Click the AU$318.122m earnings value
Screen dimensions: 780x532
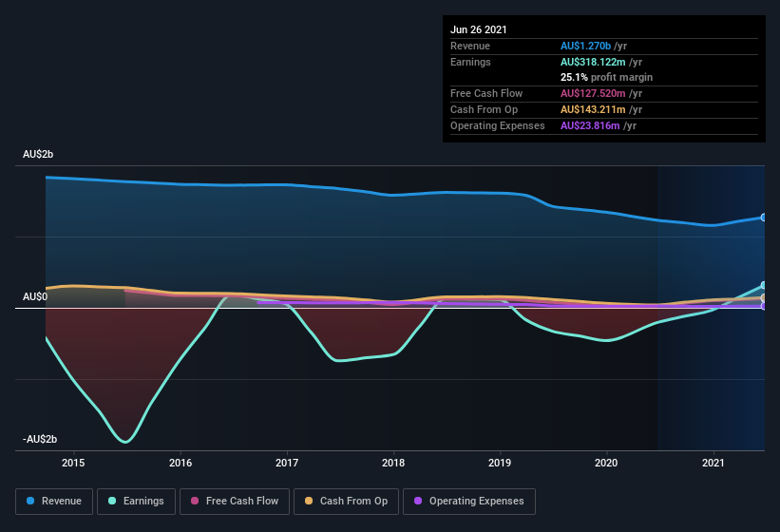point(593,62)
